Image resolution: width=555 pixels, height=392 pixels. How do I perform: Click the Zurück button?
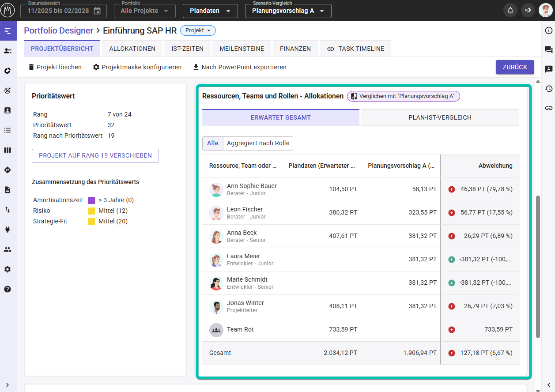click(x=514, y=67)
